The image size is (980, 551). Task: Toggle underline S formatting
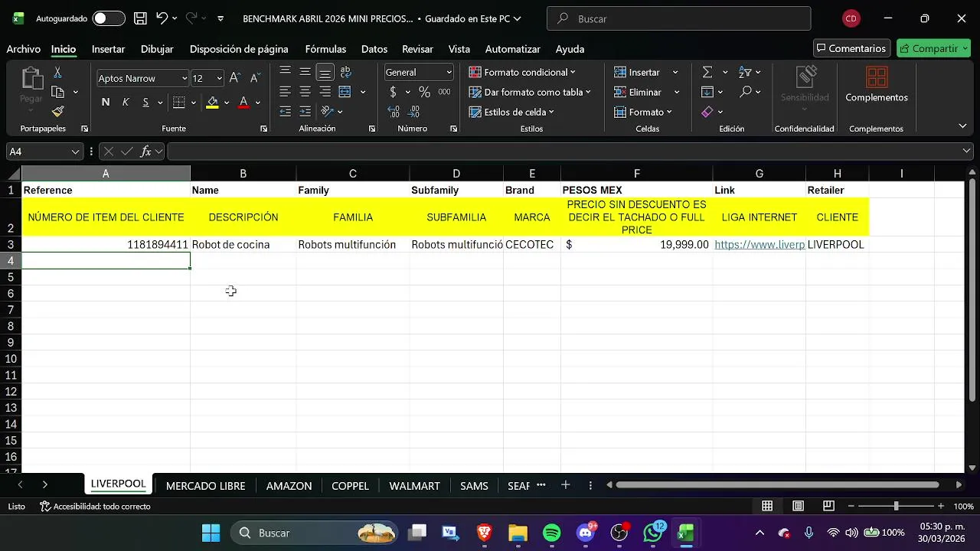[x=145, y=102]
